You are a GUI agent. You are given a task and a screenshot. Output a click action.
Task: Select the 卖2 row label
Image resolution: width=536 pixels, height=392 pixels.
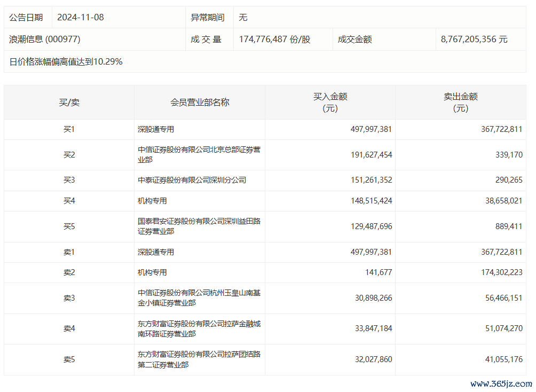pyautogui.click(x=69, y=272)
